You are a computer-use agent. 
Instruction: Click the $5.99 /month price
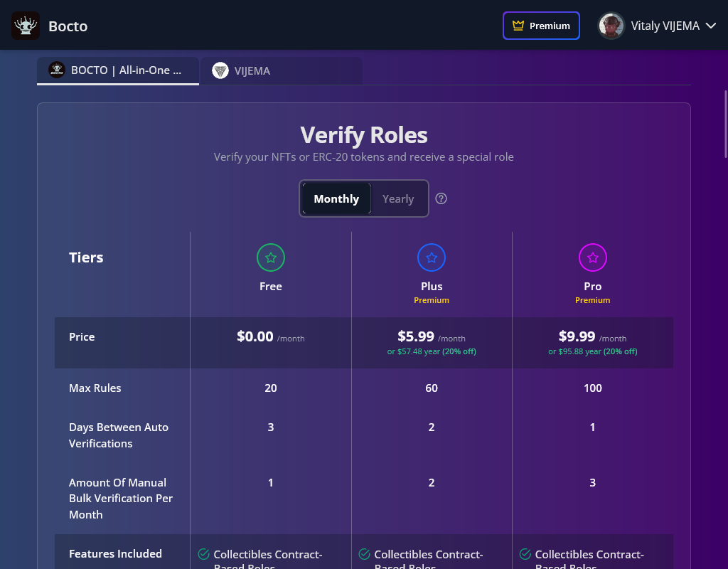click(x=432, y=336)
